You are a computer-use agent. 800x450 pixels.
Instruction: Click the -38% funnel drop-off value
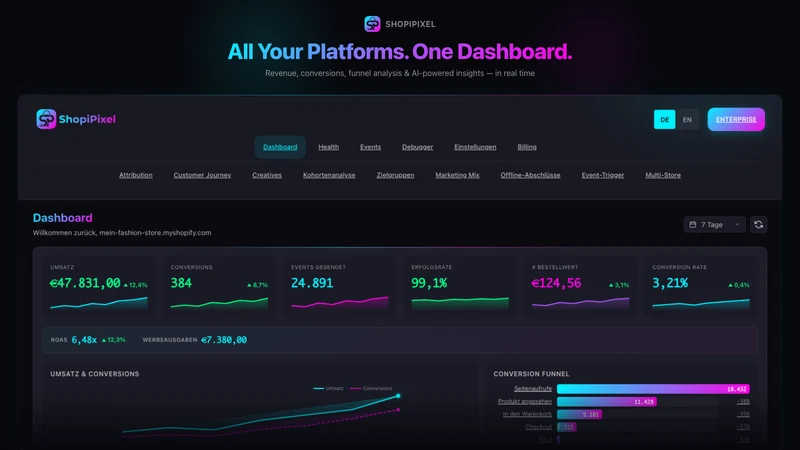pos(743,402)
